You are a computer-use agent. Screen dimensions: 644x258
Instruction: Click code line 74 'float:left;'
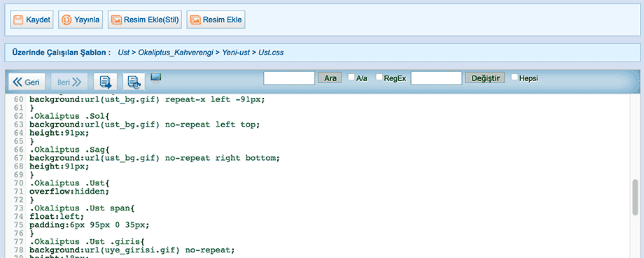[x=57, y=217]
